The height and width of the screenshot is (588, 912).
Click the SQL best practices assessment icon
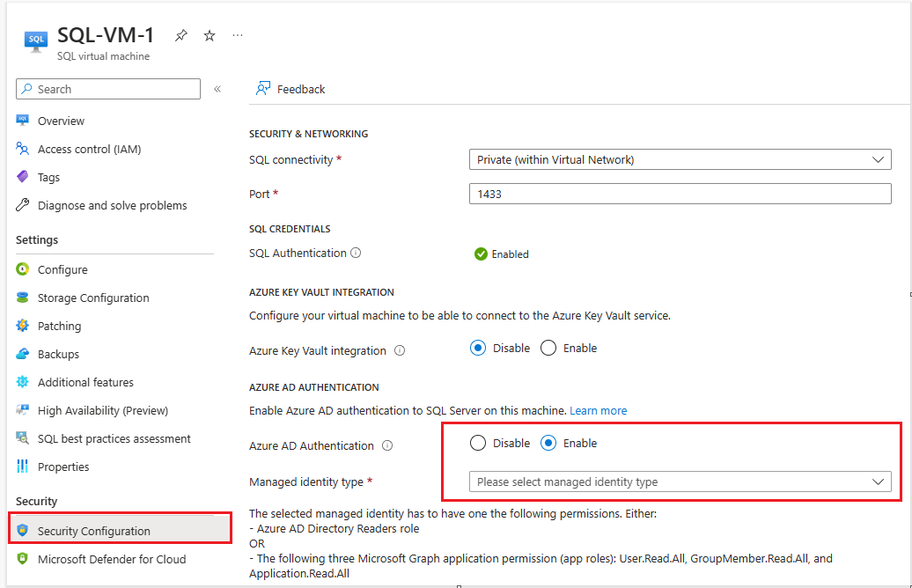(x=23, y=438)
